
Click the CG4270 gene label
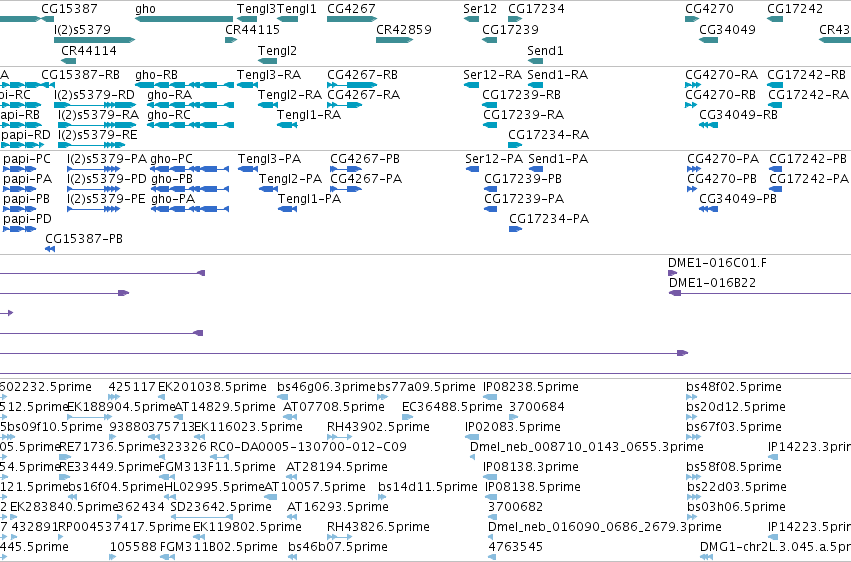[709, 9]
